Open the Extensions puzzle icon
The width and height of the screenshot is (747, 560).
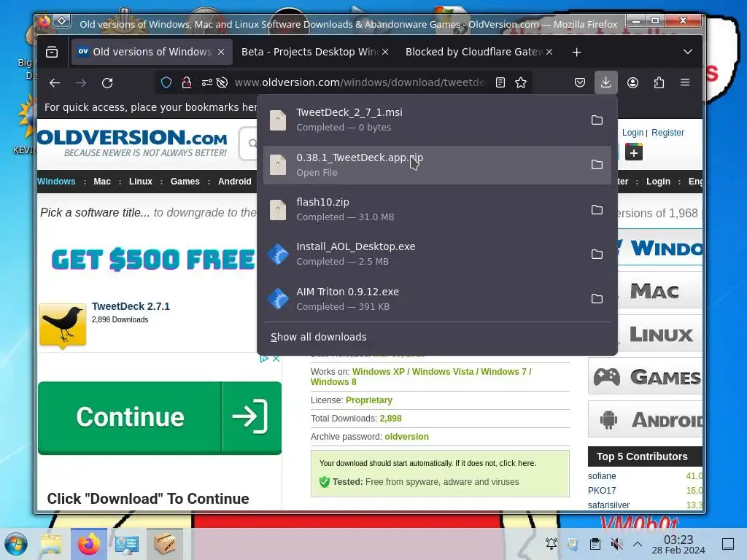(x=659, y=83)
